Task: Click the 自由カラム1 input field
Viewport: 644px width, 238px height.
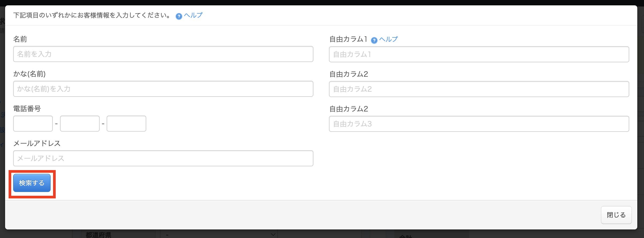Action: coord(479,54)
